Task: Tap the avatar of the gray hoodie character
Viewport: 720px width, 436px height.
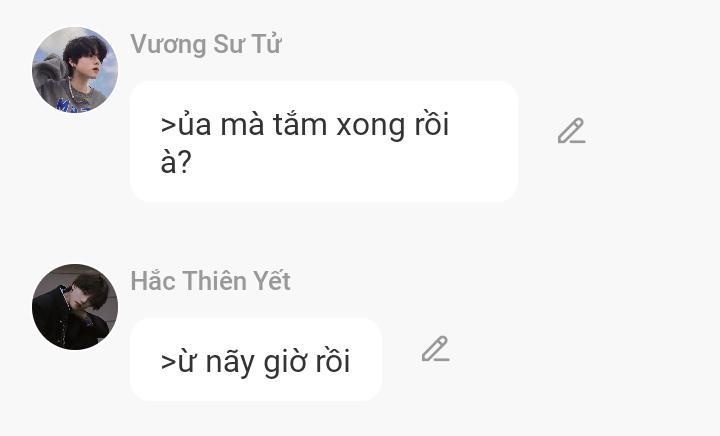Action: pyautogui.click(x=75, y=69)
